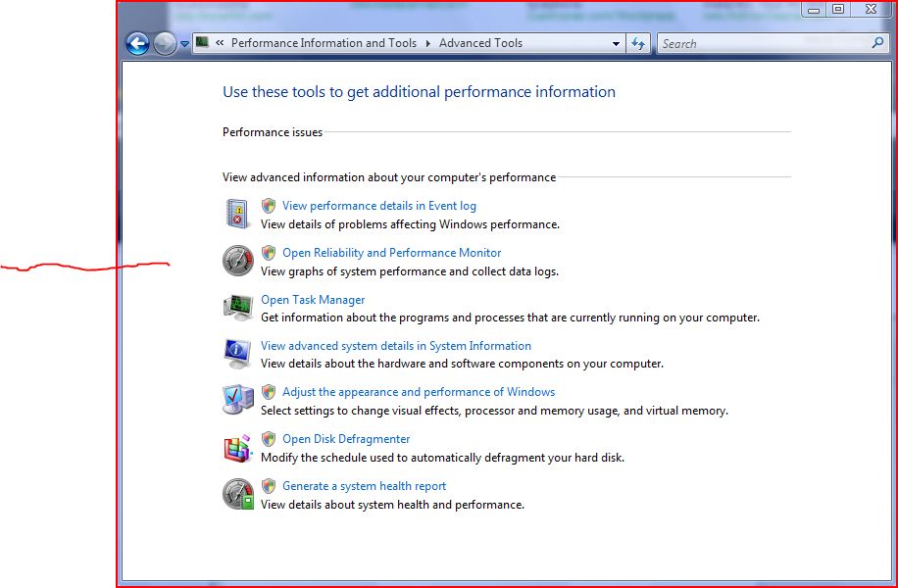
Task: Click the system health report gauge icon
Action: (x=238, y=494)
